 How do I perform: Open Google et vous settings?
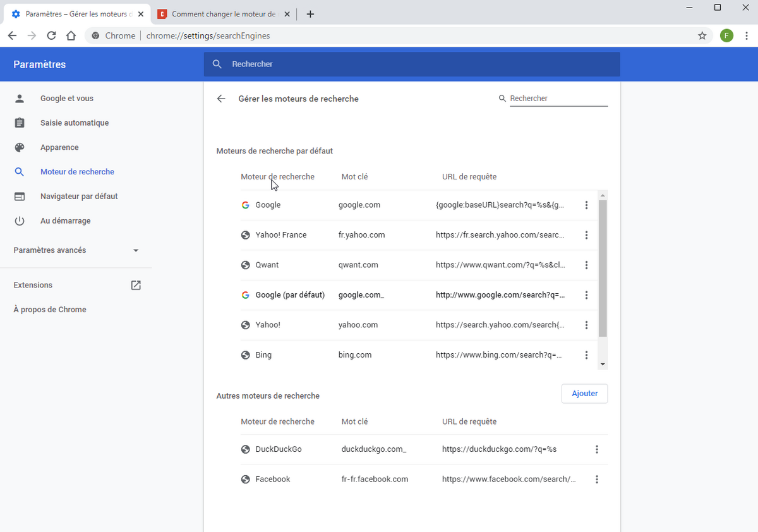[x=67, y=99]
